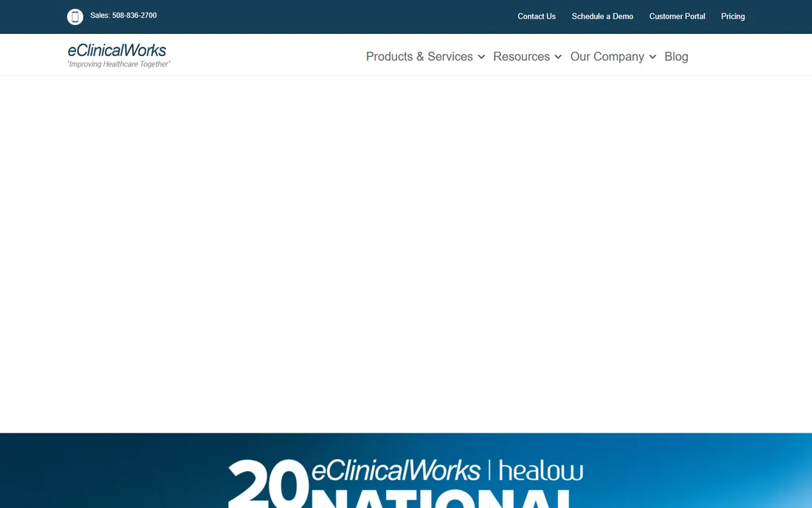Viewport: 812px width, 508px height.
Task: Open the Pricing page link
Action: pyautogui.click(x=733, y=16)
